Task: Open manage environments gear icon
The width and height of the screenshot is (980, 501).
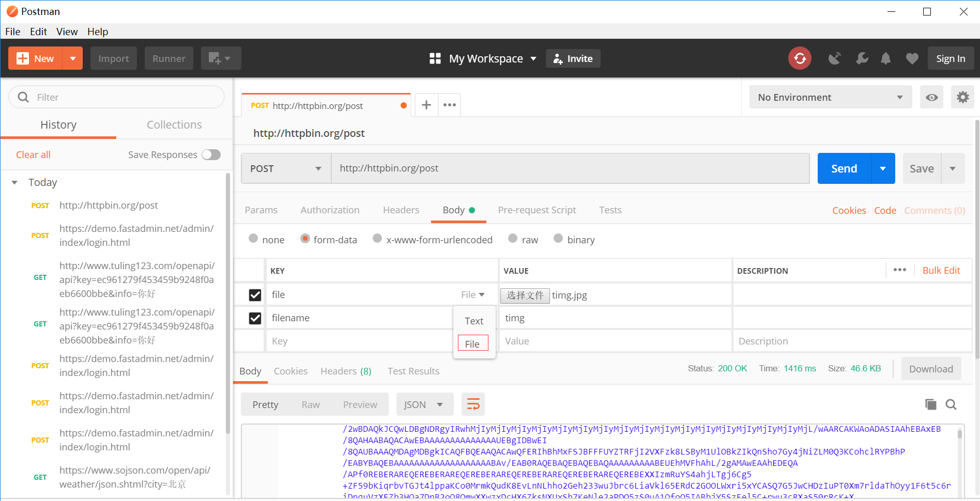Action: point(962,97)
